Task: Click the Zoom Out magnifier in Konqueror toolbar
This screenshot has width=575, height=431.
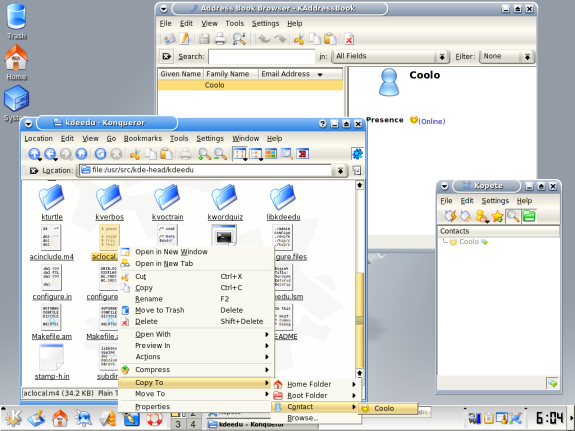Action: click(220, 154)
